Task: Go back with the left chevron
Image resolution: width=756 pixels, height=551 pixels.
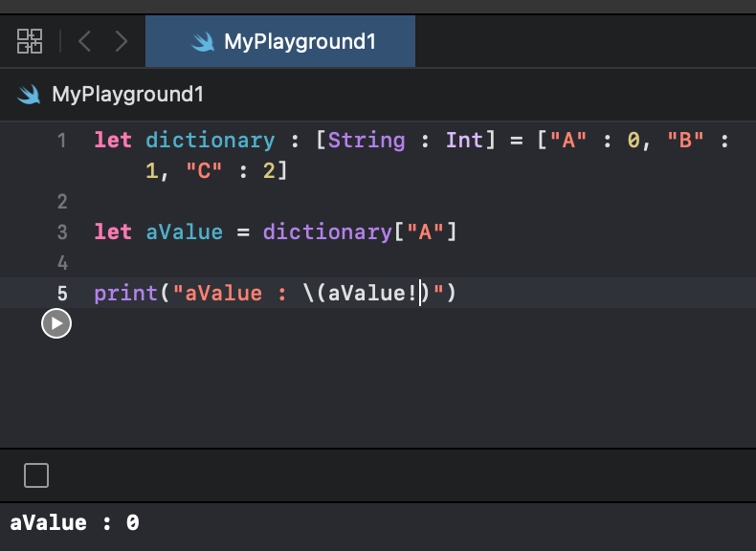Action: [84, 41]
